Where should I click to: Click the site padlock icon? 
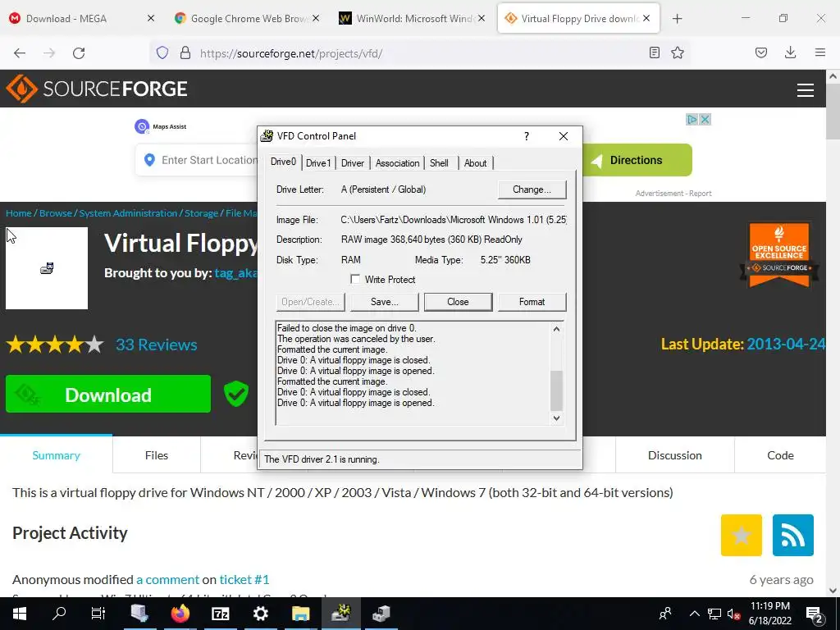point(185,52)
